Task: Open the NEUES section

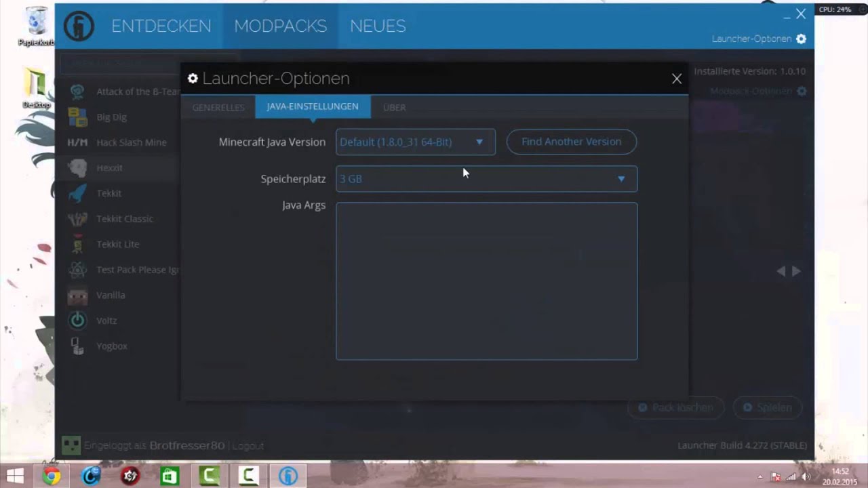Action: 378,26
